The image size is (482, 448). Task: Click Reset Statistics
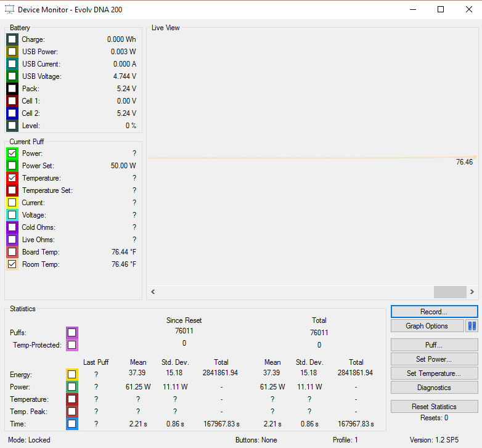click(434, 407)
